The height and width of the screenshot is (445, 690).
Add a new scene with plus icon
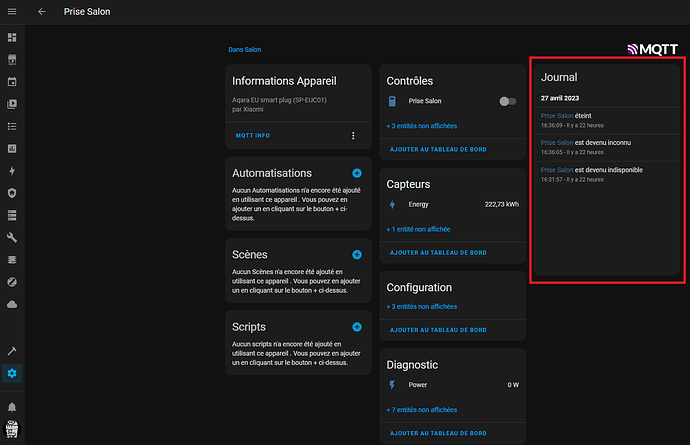pos(357,255)
